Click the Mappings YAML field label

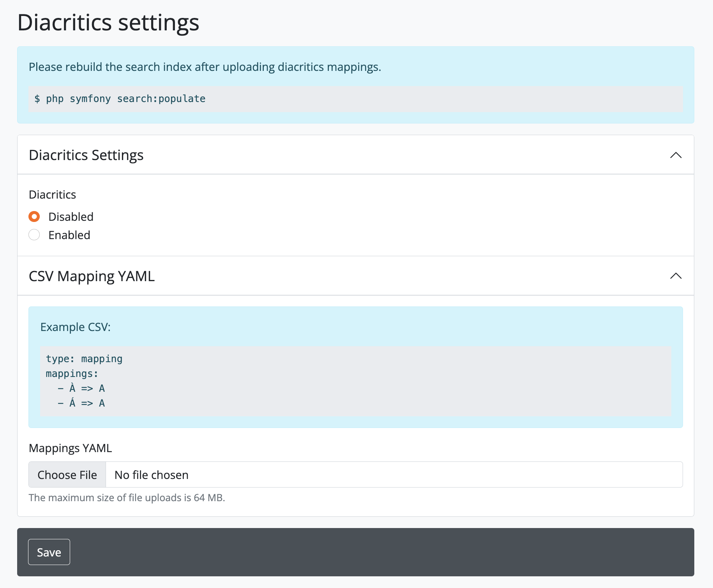pyautogui.click(x=70, y=448)
